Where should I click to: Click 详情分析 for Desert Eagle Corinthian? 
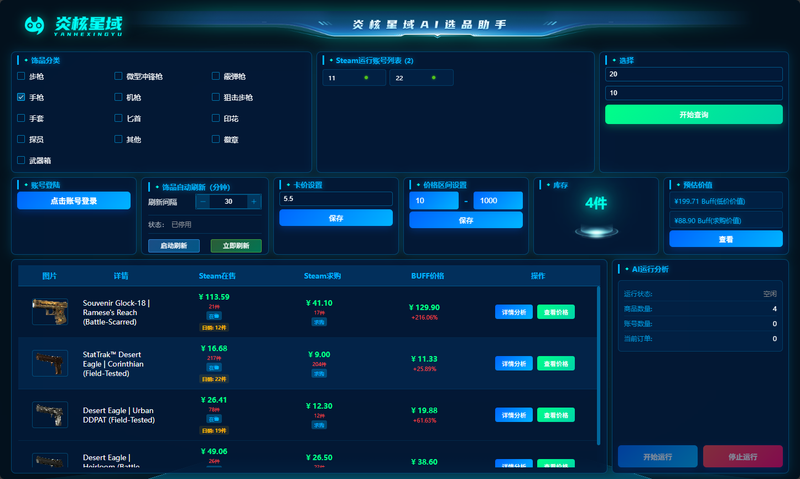coord(514,363)
